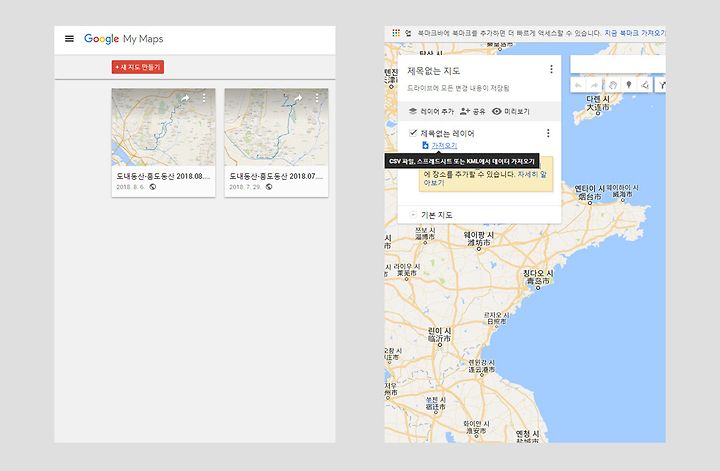Open the 도내동산·흥도동산 2018.07 map thumbnail
Image resolution: width=720 pixels, height=471 pixels.
tap(276, 127)
